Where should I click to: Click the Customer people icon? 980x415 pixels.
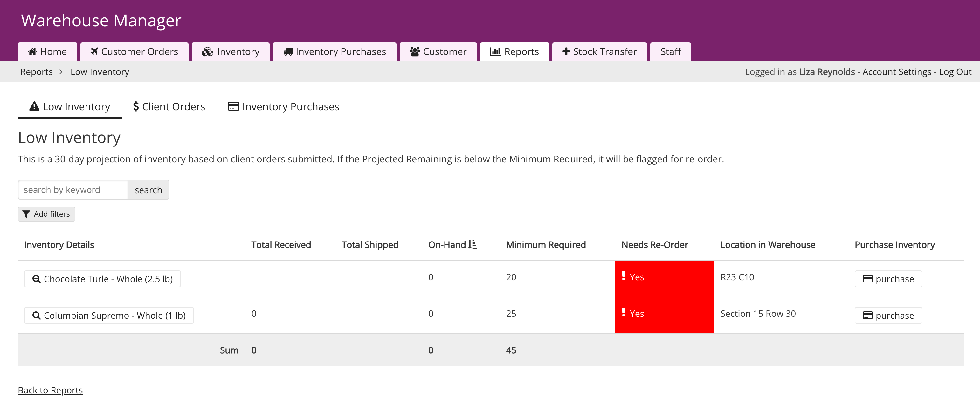(x=415, y=52)
